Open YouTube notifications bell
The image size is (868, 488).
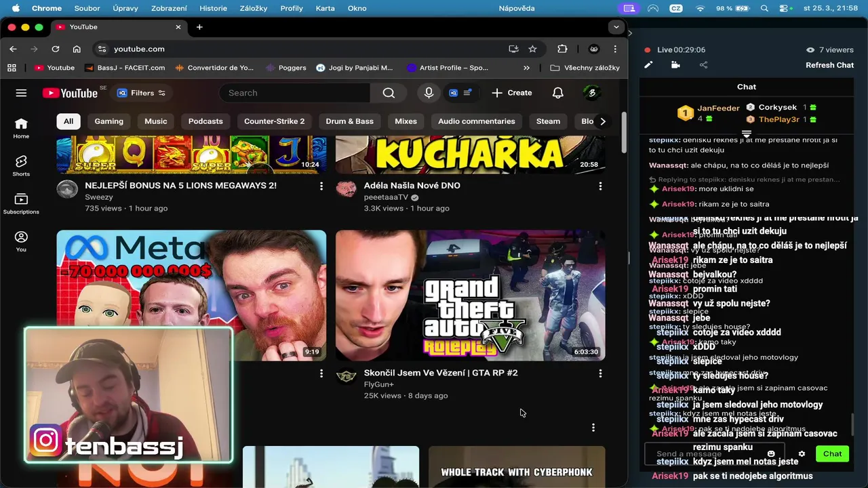coord(557,93)
